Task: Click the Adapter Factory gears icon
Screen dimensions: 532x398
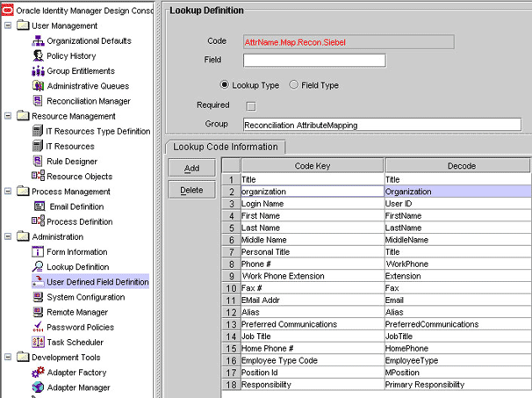Action: (x=38, y=373)
